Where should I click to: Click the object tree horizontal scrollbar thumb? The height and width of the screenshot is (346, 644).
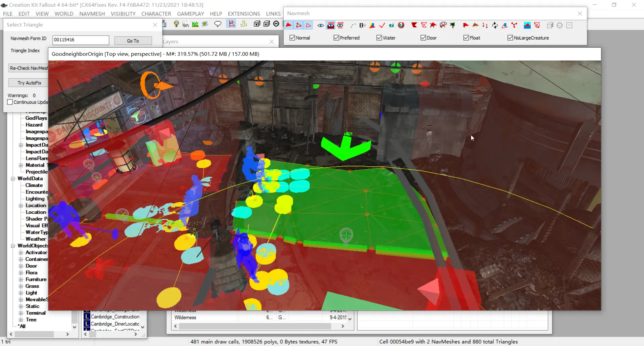pos(34,334)
